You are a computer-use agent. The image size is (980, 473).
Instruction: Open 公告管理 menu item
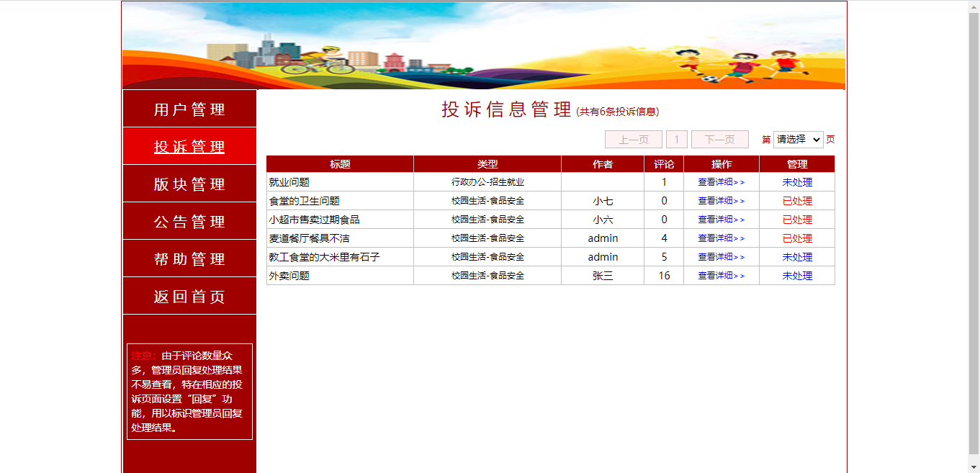tap(189, 222)
